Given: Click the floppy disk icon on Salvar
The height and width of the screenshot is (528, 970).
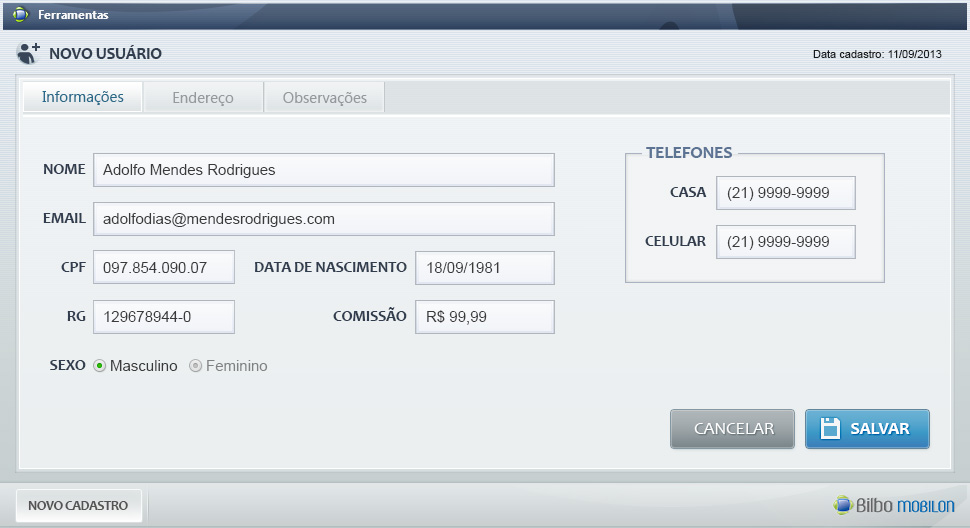Looking at the screenshot, I should pyautogui.click(x=829, y=428).
